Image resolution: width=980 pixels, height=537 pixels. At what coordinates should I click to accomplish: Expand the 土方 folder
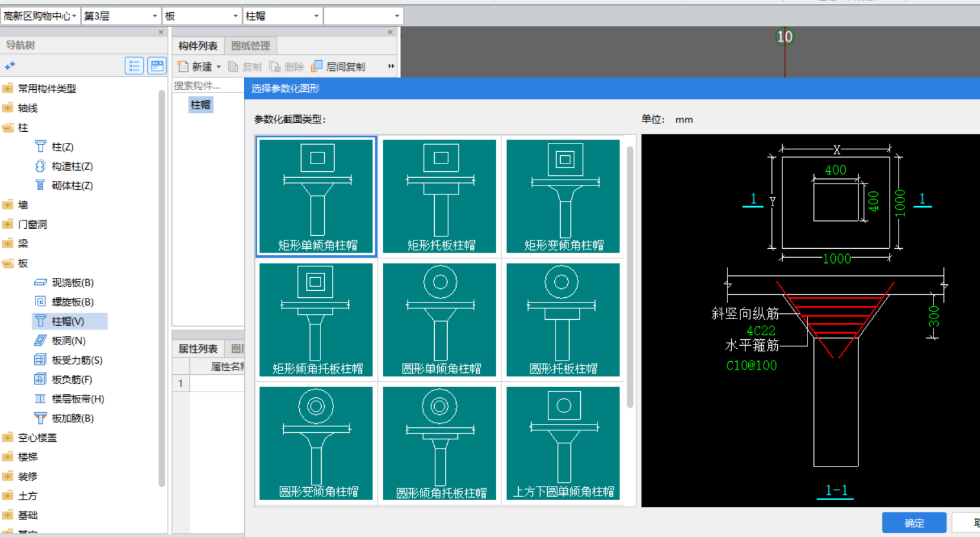(8, 496)
